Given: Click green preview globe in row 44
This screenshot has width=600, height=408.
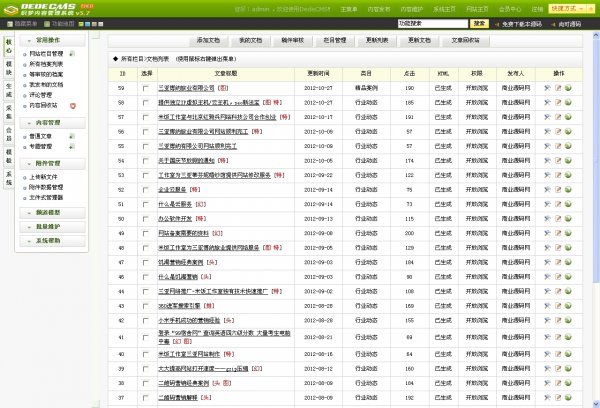Looking at the screenshot, I should 568,292.
